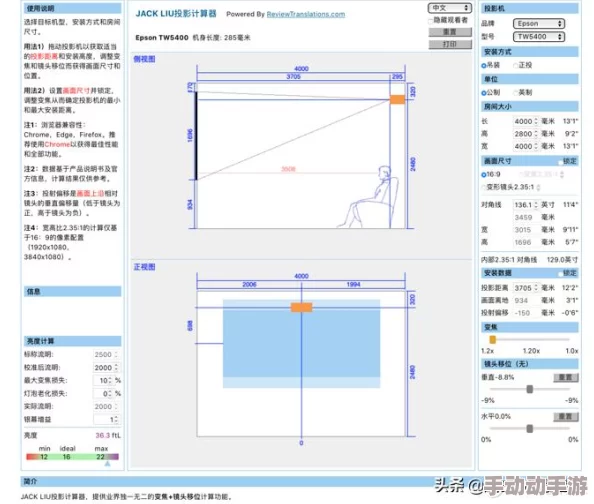Click the room length 长 4000 field

point(525,121)
